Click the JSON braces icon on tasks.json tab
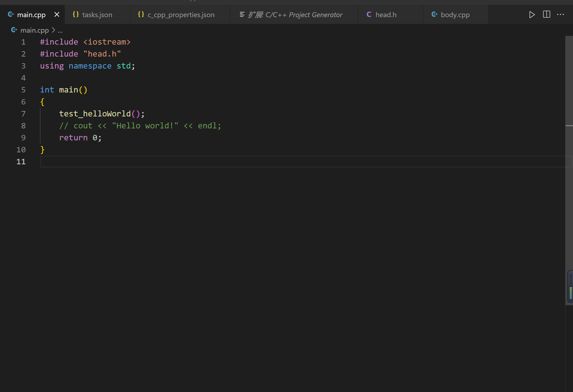 pyautogui.click(x=76, y=14)
